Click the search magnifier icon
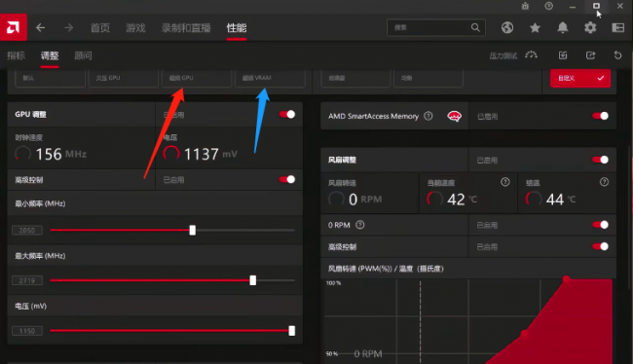Viewport: 633px width, 364px height. [475, 27]
